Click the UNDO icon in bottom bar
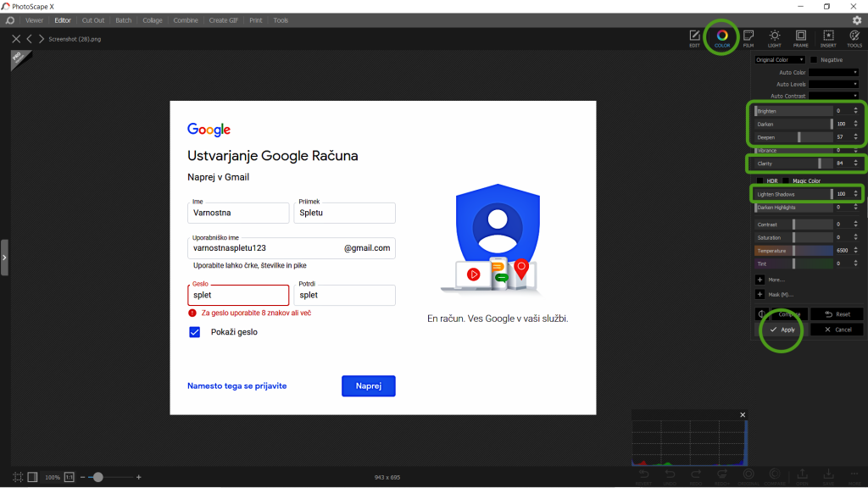The height and width of the screenshot is (488, 868). click(670, 476)
